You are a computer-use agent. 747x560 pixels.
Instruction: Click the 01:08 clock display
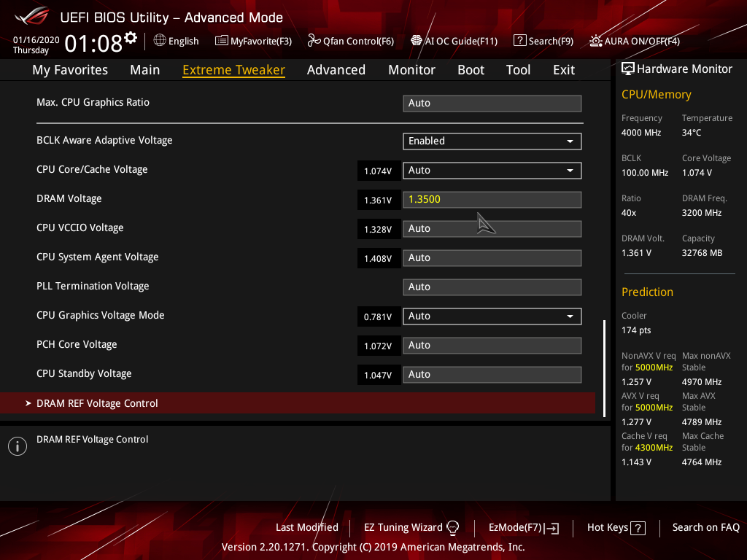(93, 43)
